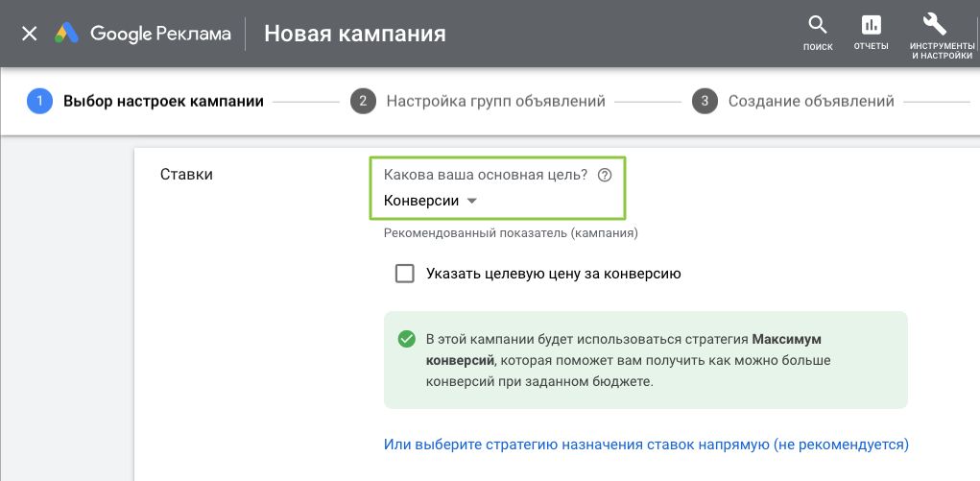Click the Максимум конверсий strategy notice
The image size is (980, 481).
[645, 360]
